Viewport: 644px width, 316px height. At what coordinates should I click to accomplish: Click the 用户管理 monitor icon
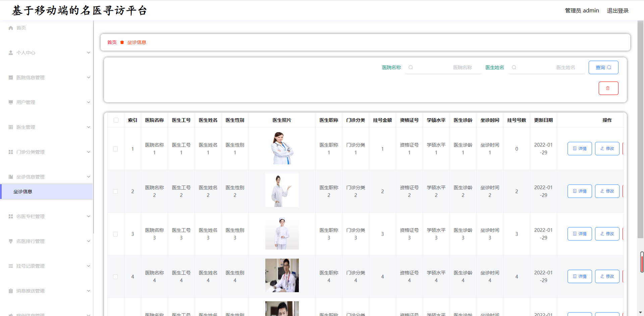[11, 102]
